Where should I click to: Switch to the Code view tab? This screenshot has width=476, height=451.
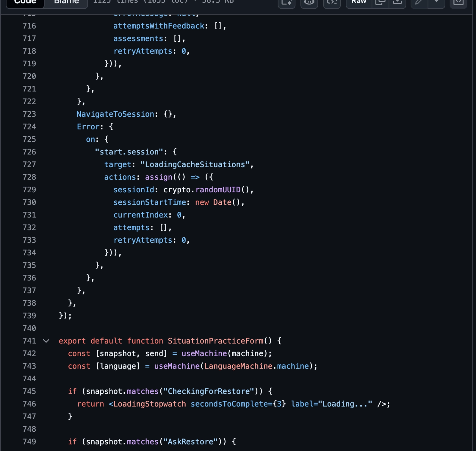25,2
